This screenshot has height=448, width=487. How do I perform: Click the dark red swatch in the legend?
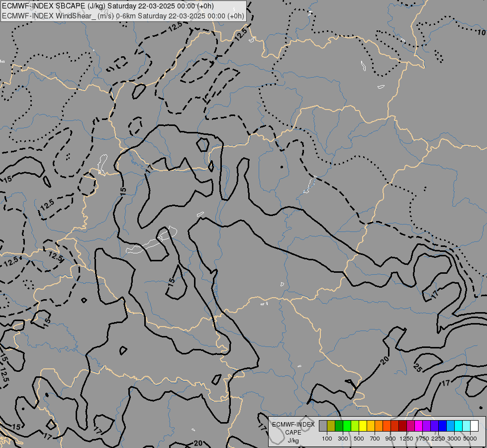pos(402,426)
